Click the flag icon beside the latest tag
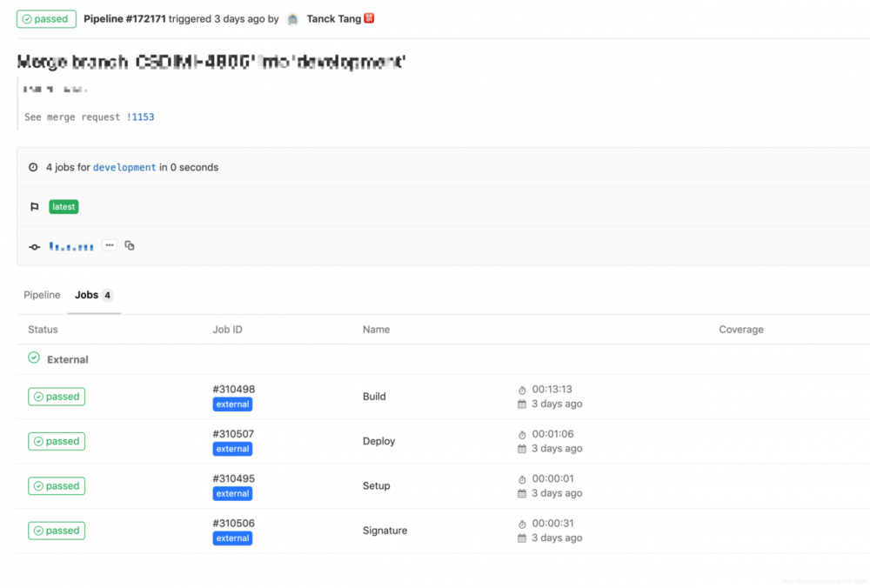The image size is (870, 588). tap(34, 206)
